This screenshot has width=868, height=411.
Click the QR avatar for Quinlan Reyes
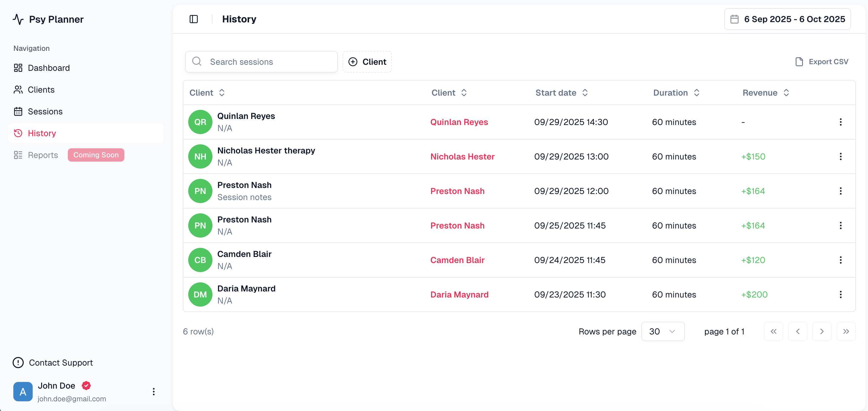(200, 122)
